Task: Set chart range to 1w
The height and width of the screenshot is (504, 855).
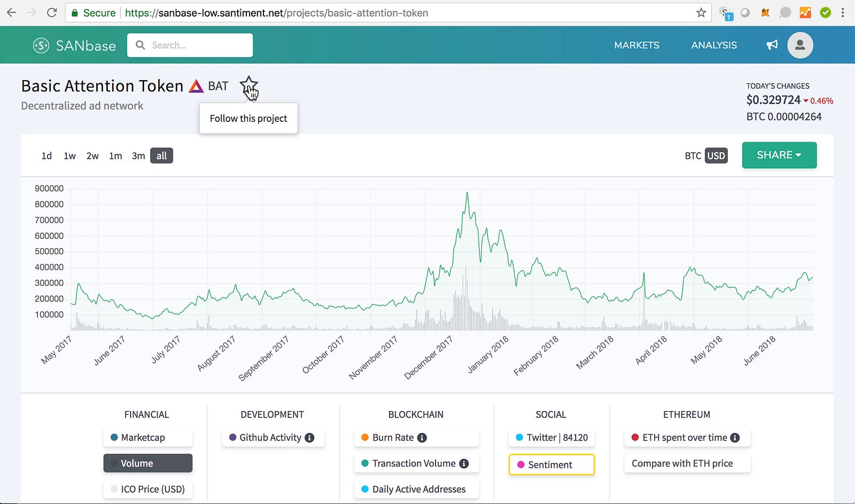Action: tap(69, 156)
